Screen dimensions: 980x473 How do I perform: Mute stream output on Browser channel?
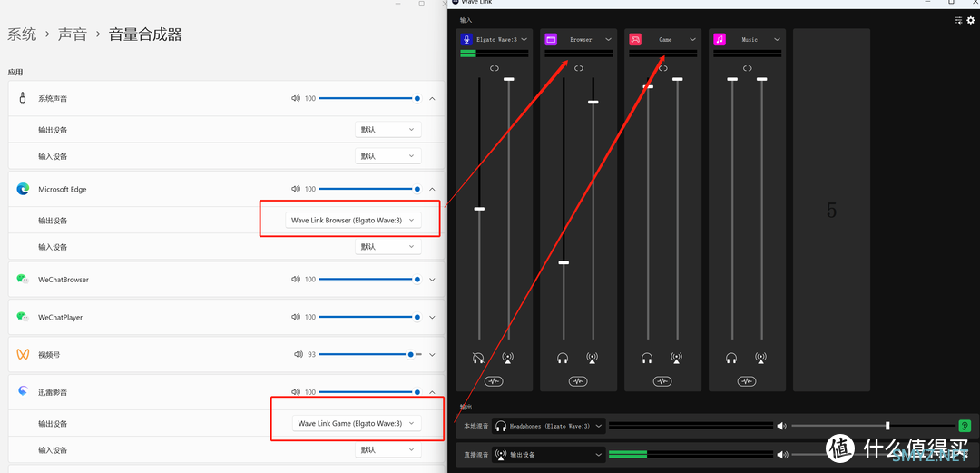593,359
